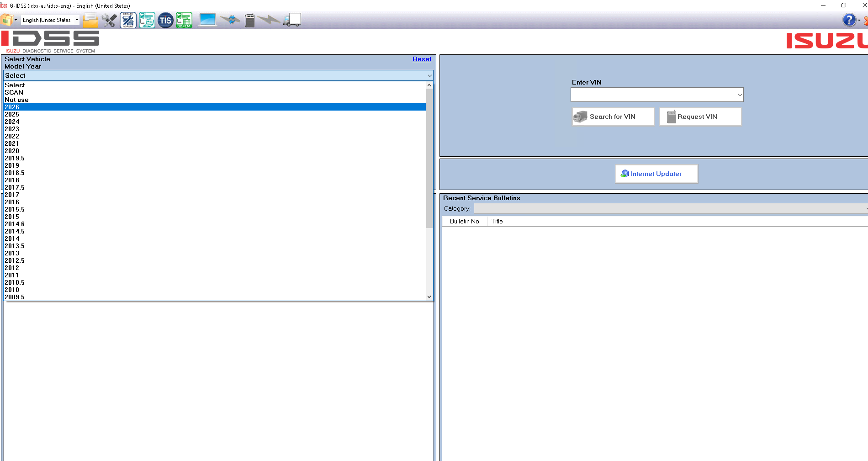Select model year 2013.5
This screenshot has width=868, height=461.
[215, 246]
